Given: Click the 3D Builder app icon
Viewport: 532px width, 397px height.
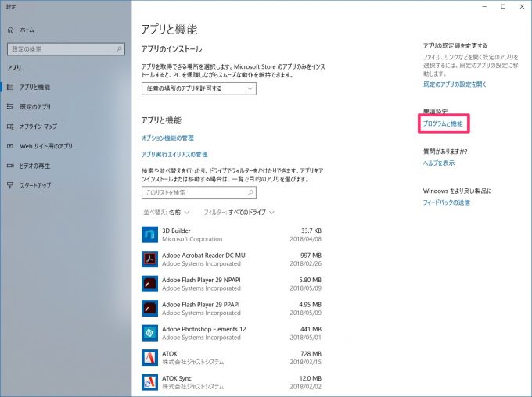Looking at the screenshot, I should (x=149, y=234).
